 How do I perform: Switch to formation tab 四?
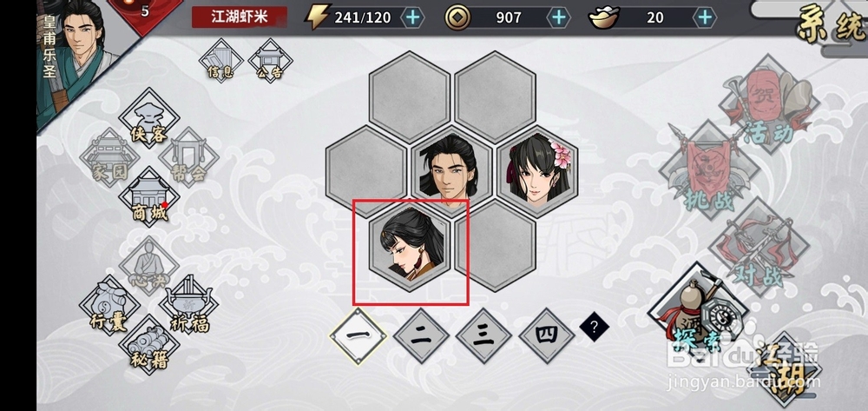pyautogui.click(x=547, y=335)
